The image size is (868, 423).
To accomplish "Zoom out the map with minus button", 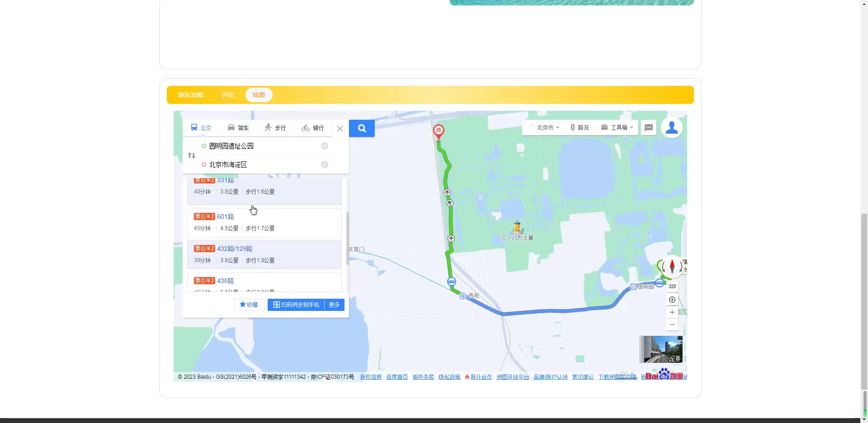I will click(x=672, y=324).
